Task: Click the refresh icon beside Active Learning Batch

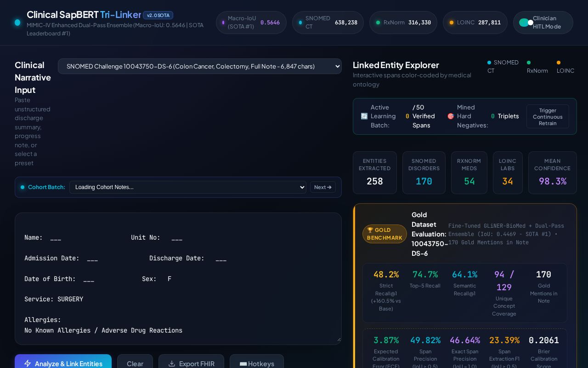Action: pyautogui.click(x=364, y=116)
